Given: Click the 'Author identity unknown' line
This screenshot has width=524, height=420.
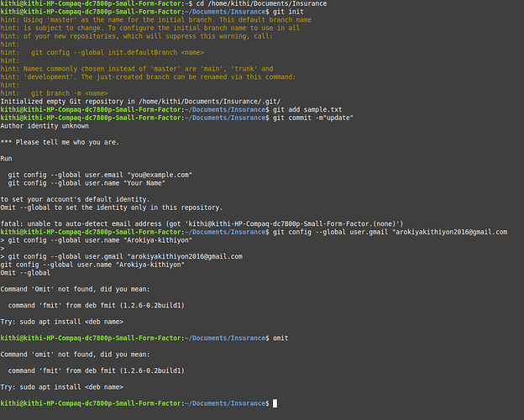Looking at the screenshot, I should click(x=45, y=126).
